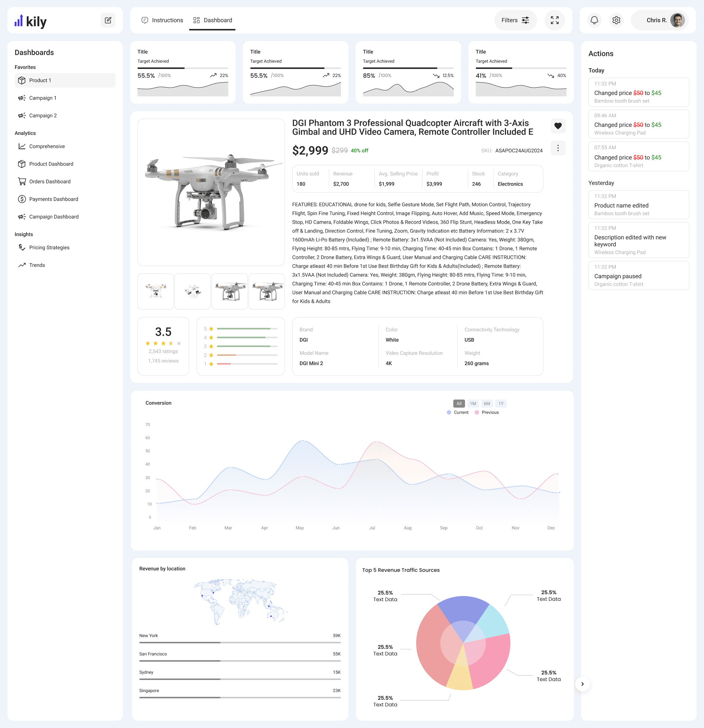Open the three-dot product options menu
Viewport: 704px width, 728px height.
coord(558,148)
